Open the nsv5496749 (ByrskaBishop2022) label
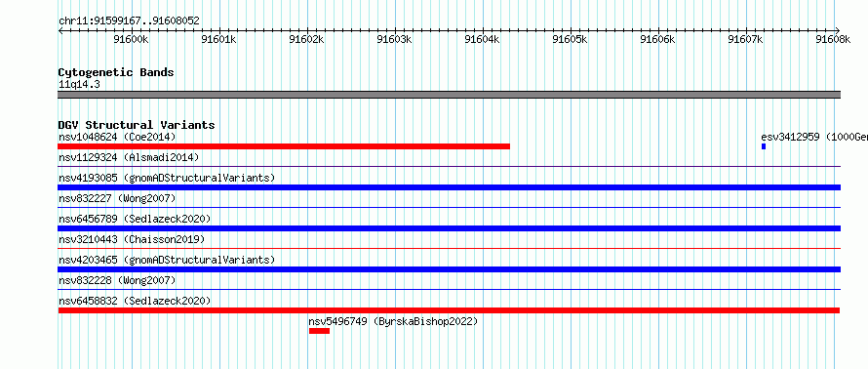The image size is (868, 369). tap(393, 321)
